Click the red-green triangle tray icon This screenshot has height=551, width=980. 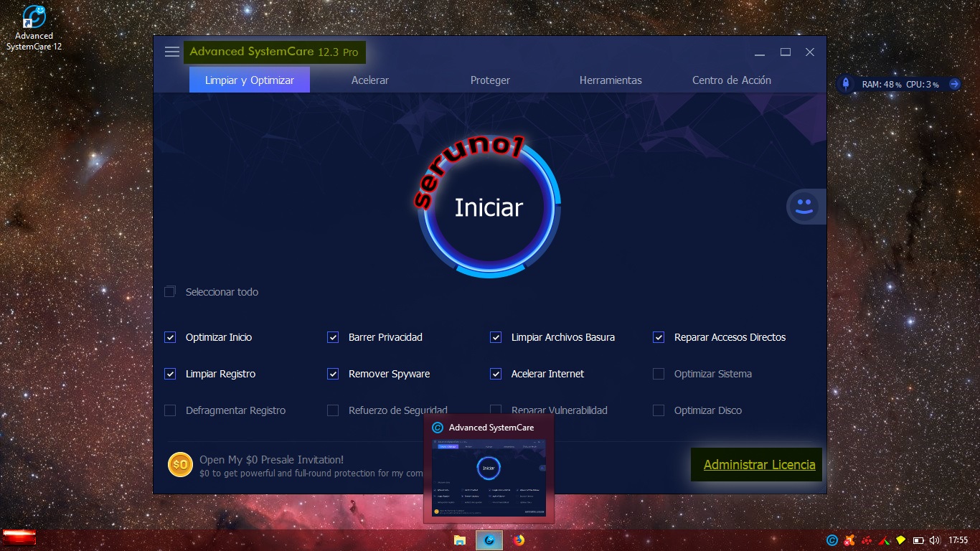tap(884, 540)
